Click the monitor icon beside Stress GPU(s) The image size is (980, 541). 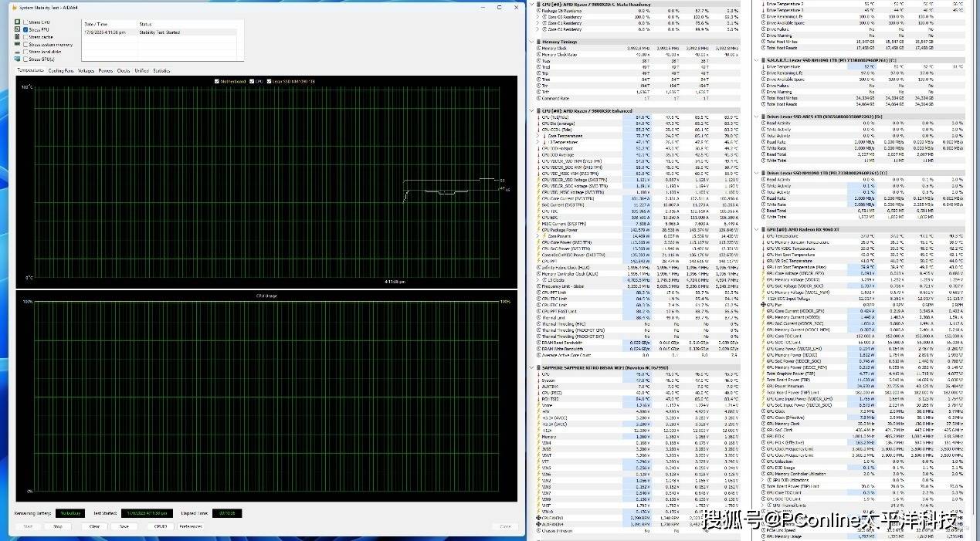(x=17, y=59)
